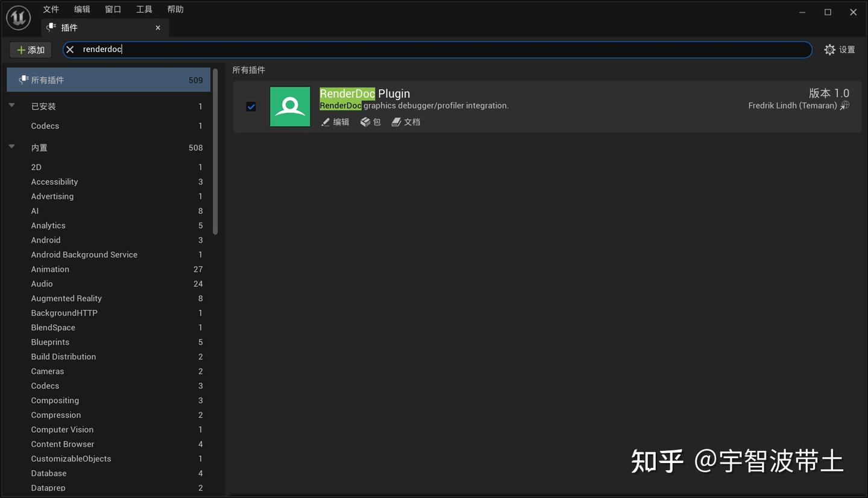Click the green RenderDoc plugin thumbnail
Image resolution: width=868 pixels, height=498 pixels.
(x=290, y=106)
